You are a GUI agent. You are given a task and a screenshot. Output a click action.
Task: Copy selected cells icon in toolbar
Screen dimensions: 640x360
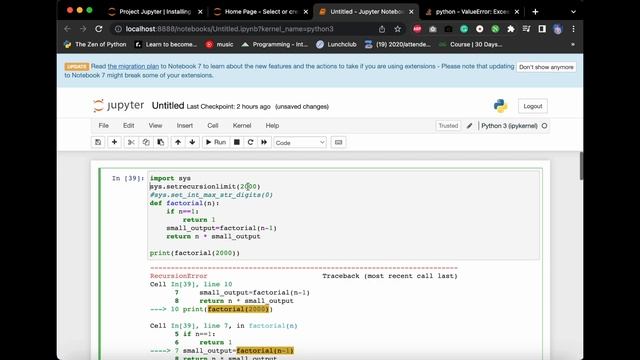pos(146,142)
